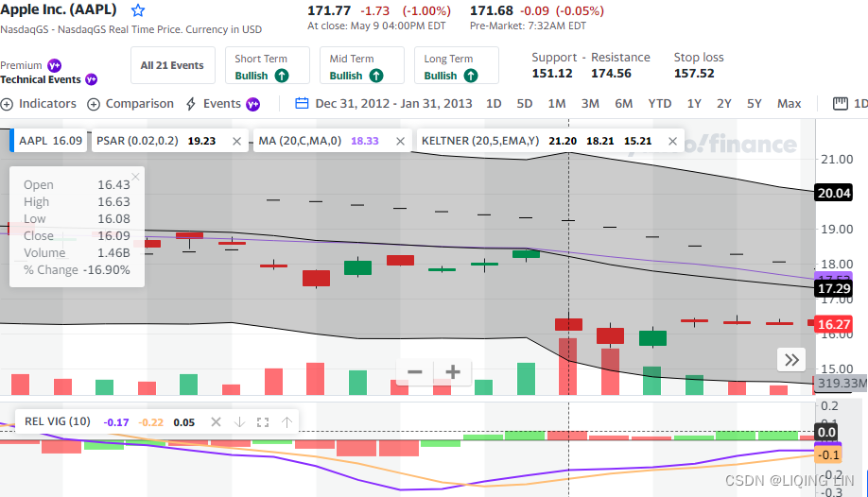
Task: Click the 20.04 price axis label
Action: point(834,193)
